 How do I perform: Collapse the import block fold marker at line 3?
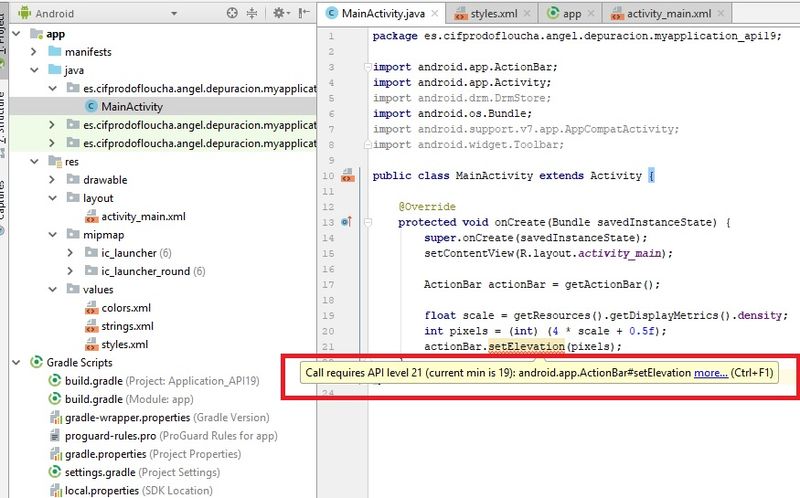367,67
